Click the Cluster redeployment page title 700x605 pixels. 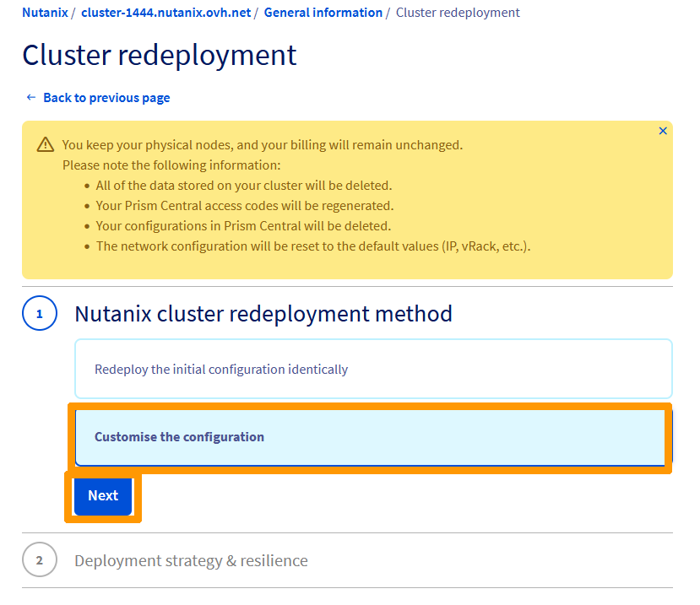pos(159,56)
